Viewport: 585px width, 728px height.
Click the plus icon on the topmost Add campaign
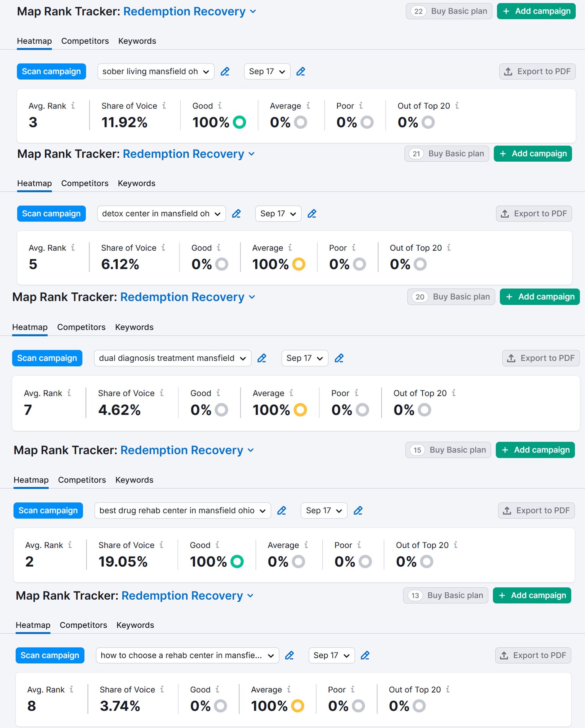506,11
